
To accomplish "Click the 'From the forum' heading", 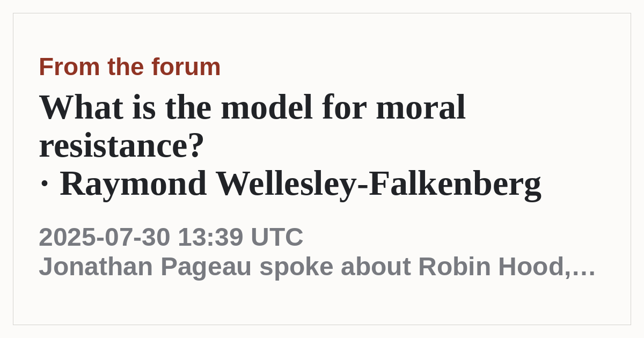I will (x=129, y=67).
